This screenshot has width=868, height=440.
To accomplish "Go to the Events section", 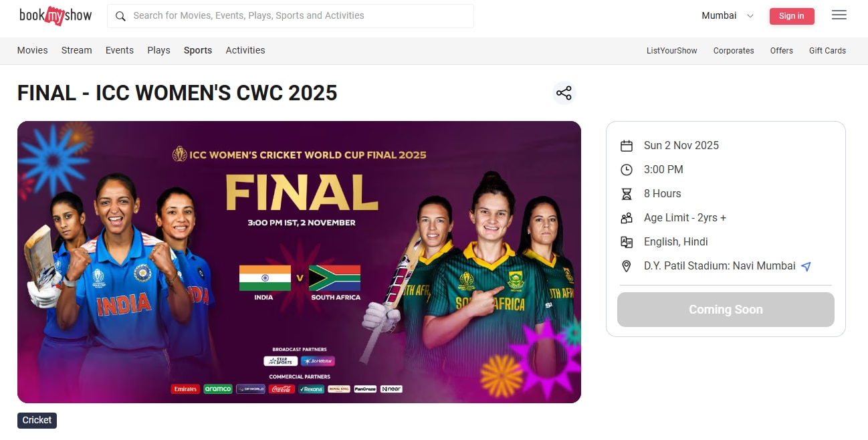I will [x=120, y=50].
